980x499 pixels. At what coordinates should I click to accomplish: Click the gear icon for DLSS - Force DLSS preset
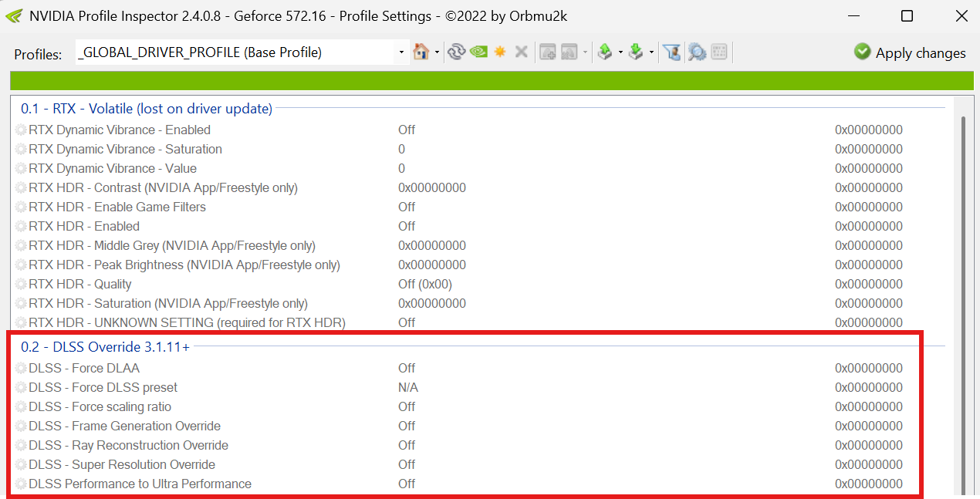click(x=21, y=387)
